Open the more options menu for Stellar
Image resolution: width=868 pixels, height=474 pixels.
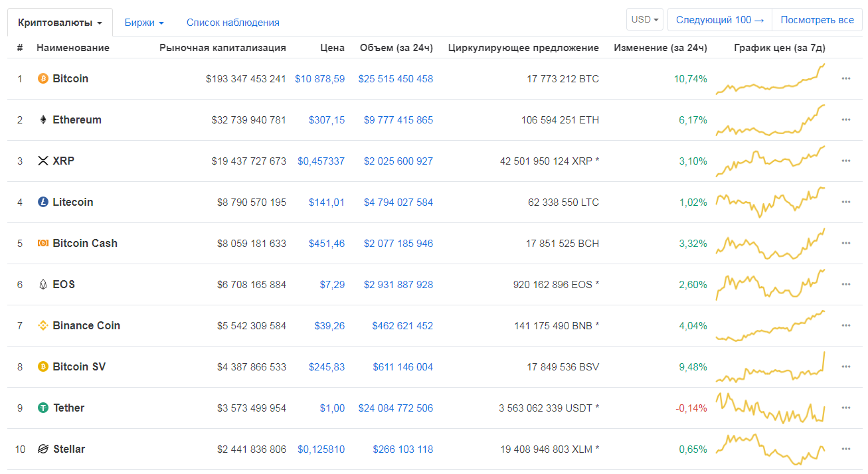(846, 449)
